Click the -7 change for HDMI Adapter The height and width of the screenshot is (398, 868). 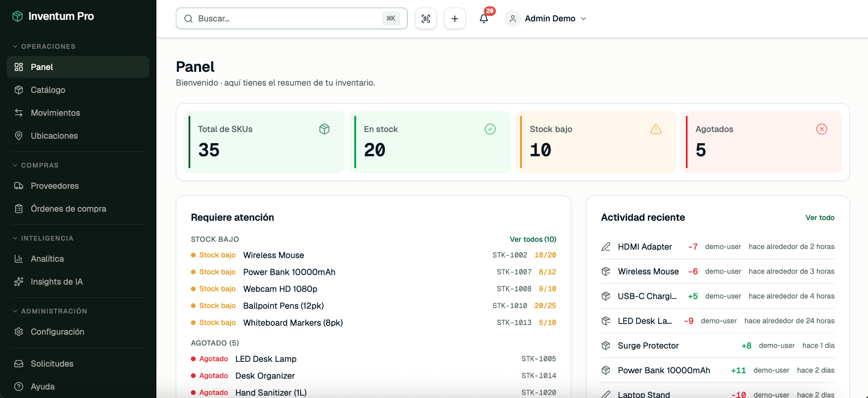pos(693,247)
